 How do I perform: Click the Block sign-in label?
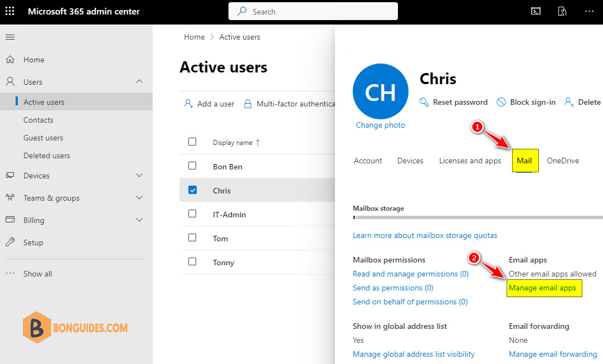533,102
